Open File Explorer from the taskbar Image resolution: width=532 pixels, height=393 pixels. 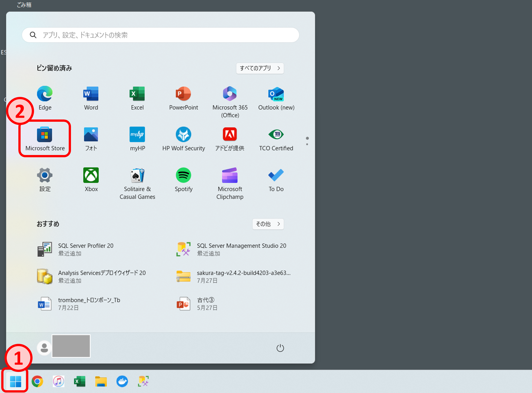pos(101,381)
